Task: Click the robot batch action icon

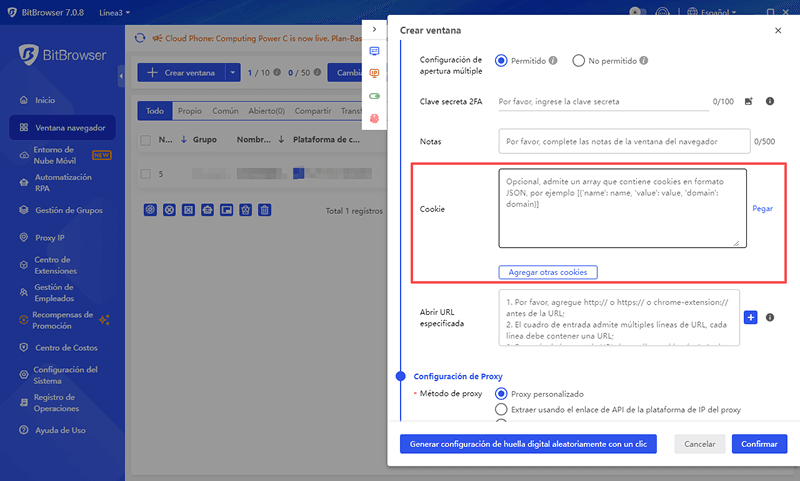Action: [x=207, y=210]
